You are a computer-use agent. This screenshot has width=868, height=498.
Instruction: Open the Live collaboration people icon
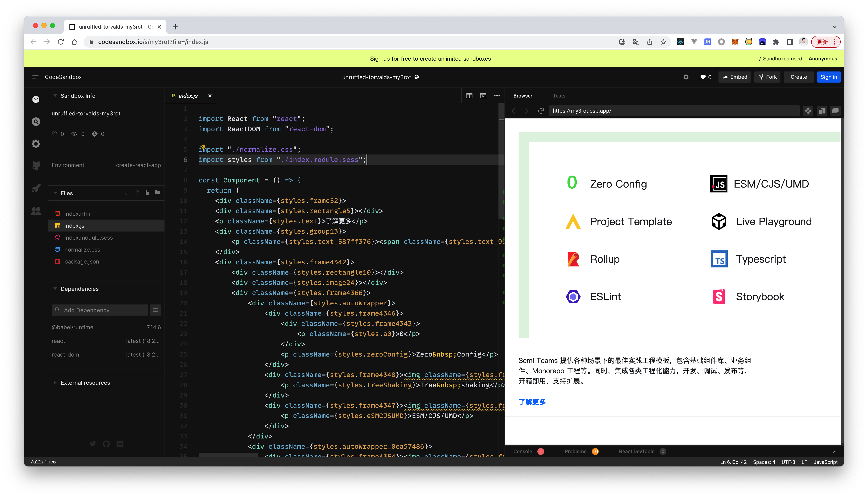[36, 211]
